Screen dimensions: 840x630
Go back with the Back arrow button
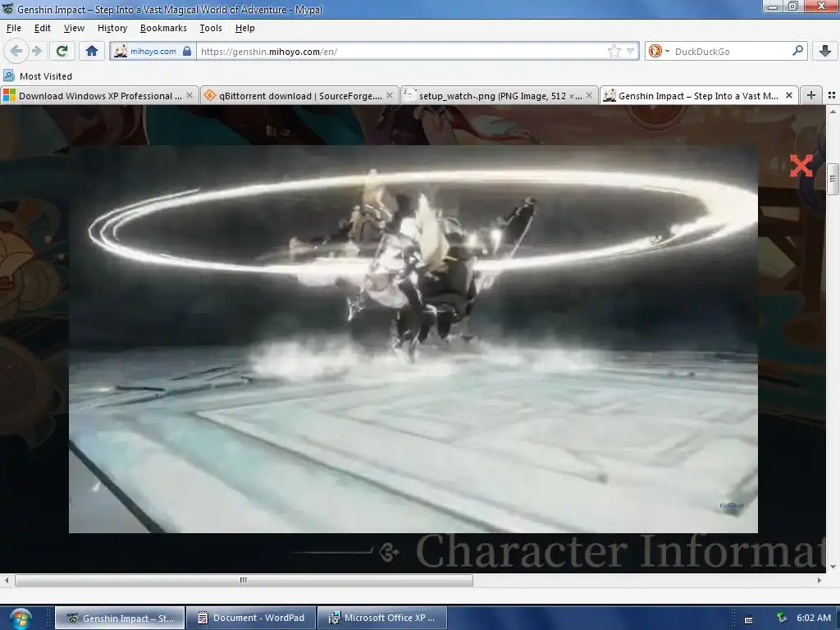16,51
